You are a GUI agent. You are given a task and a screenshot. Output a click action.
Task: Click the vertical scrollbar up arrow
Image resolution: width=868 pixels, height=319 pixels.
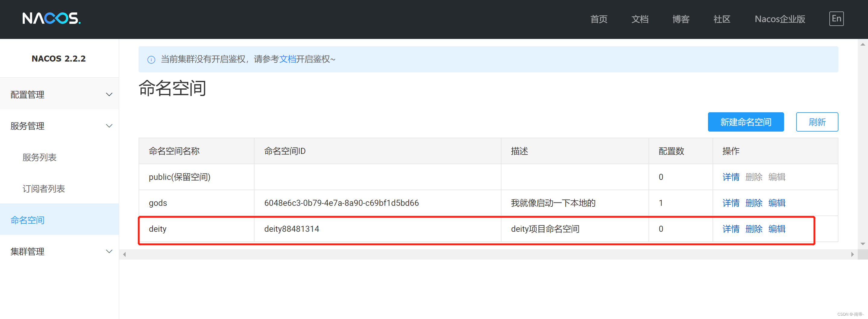863,44
